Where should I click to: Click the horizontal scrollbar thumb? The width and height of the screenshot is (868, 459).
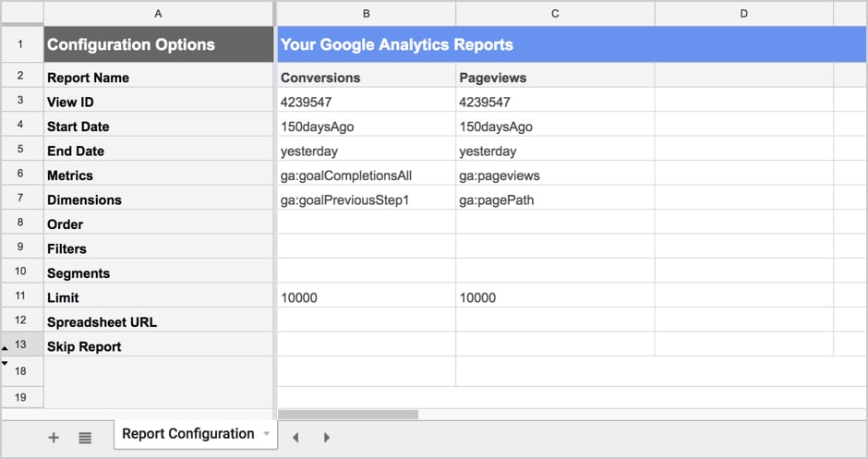(x=347, y=414)
